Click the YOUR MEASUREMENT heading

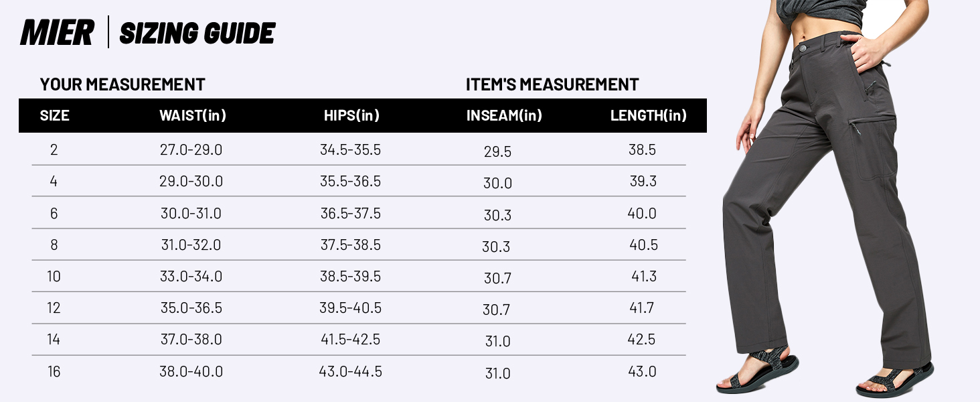[x=122, y=85]
